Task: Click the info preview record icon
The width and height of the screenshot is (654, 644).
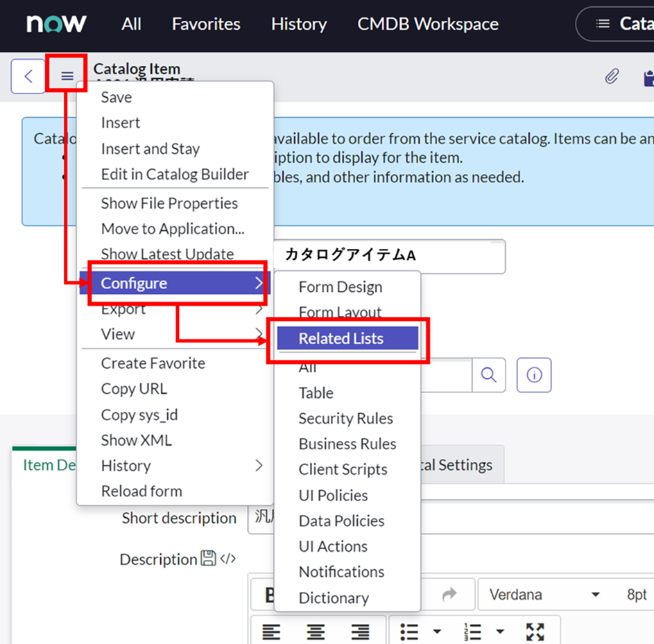Action: (x=534, y=375)
